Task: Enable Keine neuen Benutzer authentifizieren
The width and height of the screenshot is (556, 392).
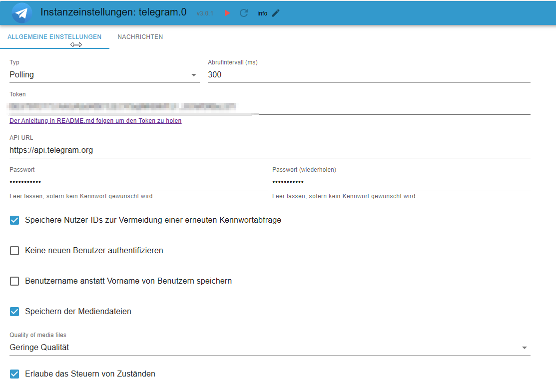Action: coord(14,251)
